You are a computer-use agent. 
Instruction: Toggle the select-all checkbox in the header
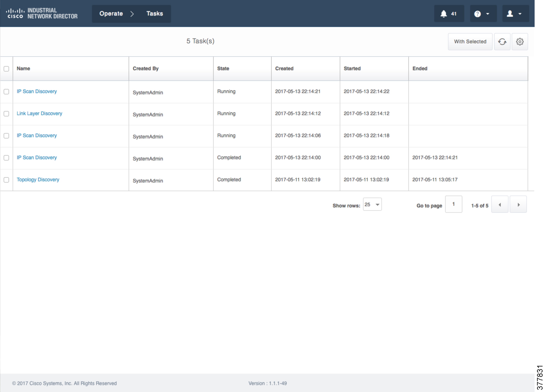click(x=7, y=69)
